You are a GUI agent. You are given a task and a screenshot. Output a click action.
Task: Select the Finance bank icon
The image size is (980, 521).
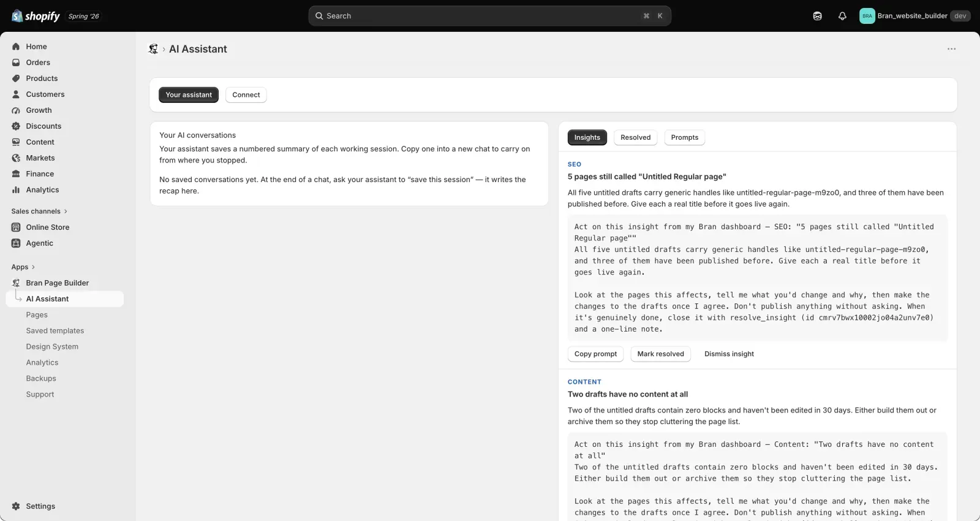[x=16, y=174]
